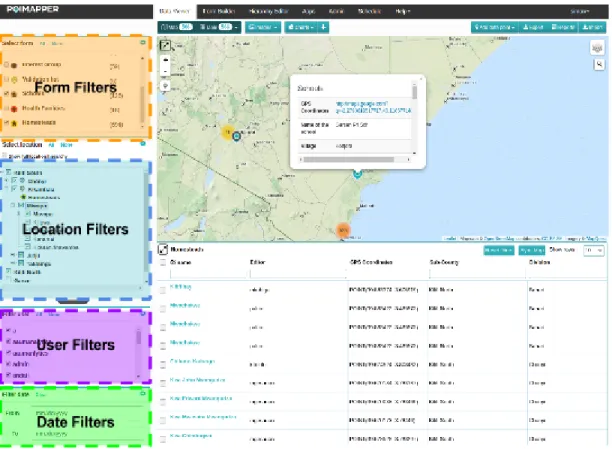Click None link in Select location

[66, 145]
